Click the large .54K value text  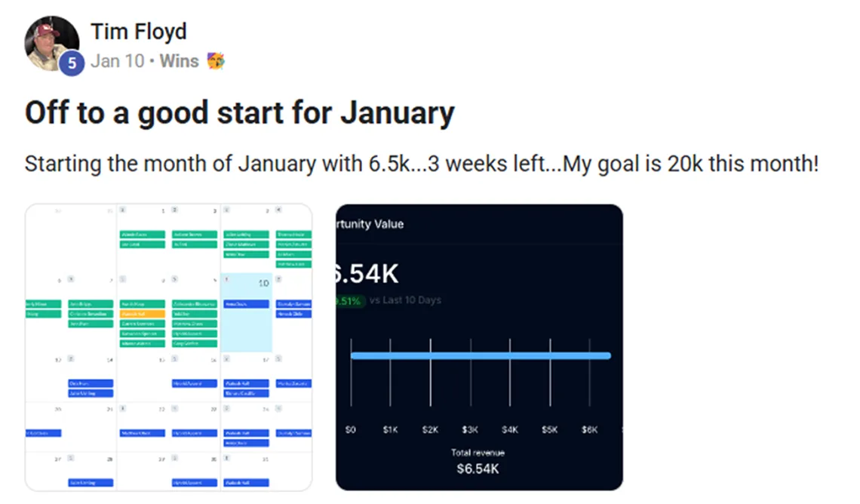click(367, 275)
